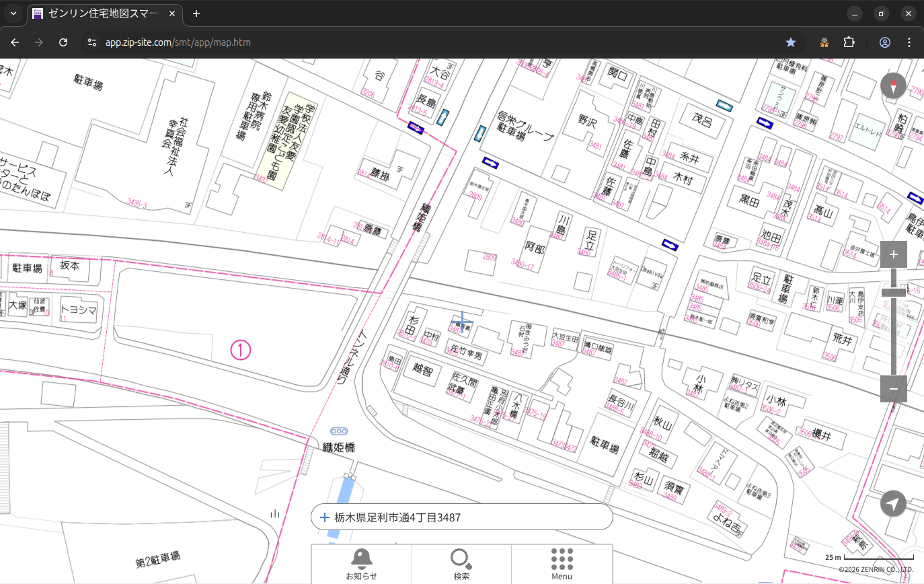
Task: Open Chrome's three-dot menu
Action: (x=909, y=42)
